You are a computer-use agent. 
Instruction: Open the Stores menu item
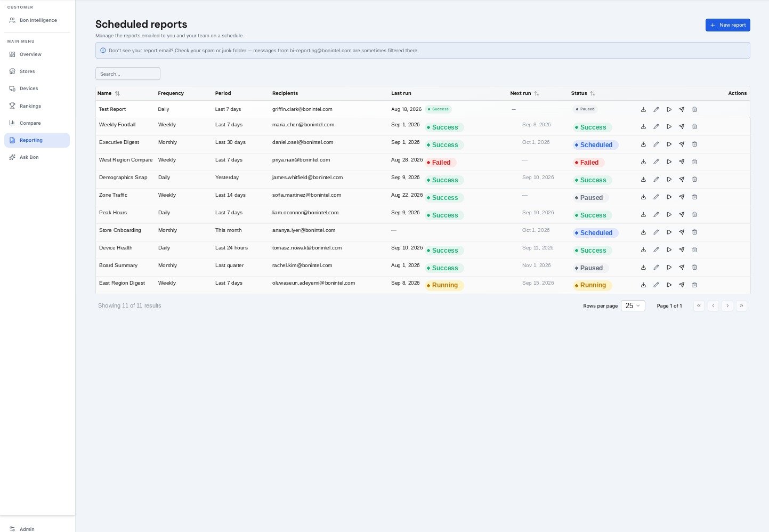[37, 71]
